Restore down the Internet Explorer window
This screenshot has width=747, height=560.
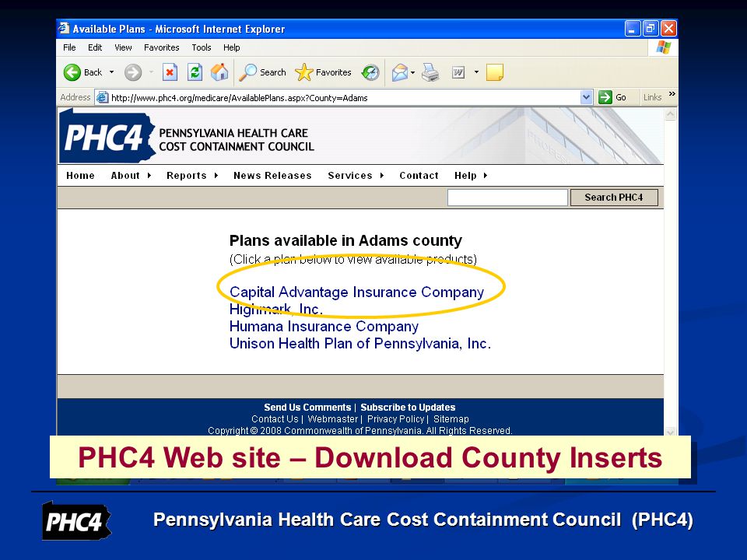pos(651,29)
